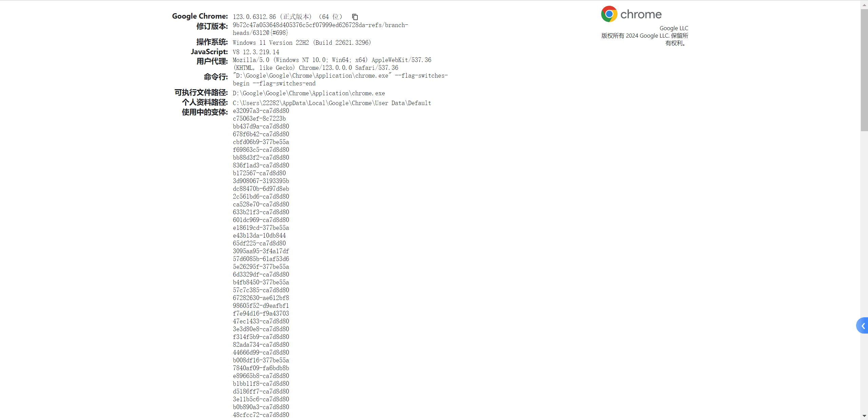Click variation c75063ef-8c7223b
The width and height of the screenshot is (868, 420).
pyautogui.click(x=259, y=119)
